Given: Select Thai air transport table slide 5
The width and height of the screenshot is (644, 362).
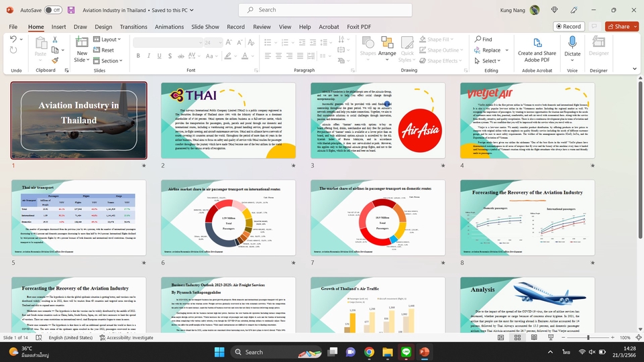Looking at the screenshot, I should pyautogui.click(x=78, y=217).
